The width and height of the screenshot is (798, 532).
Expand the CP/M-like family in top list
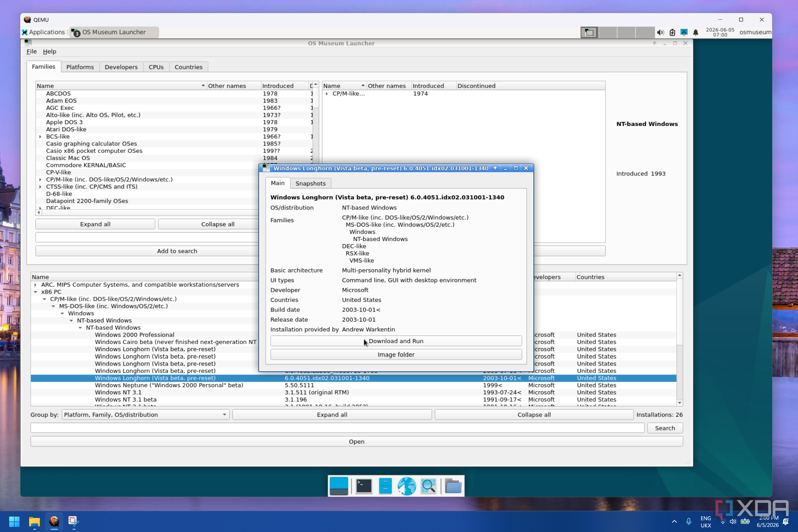(40, 180)
